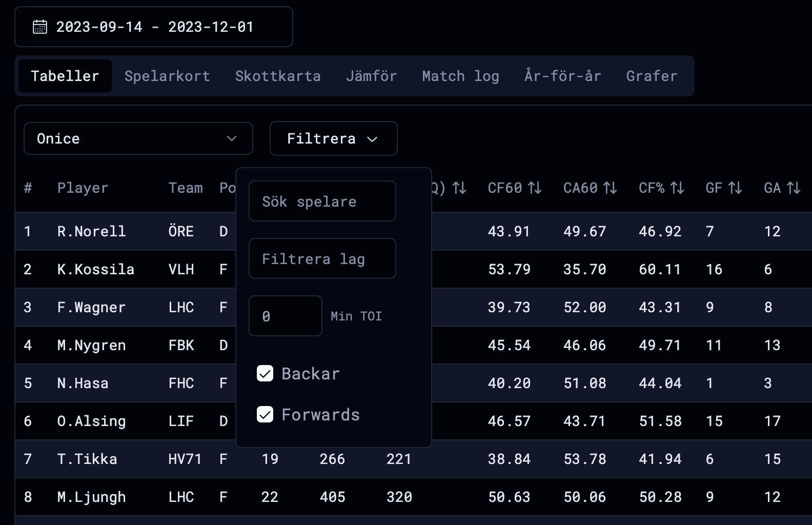Click the Filtrera lag input field
The image size is (812, 525).
tap(322, 258)
